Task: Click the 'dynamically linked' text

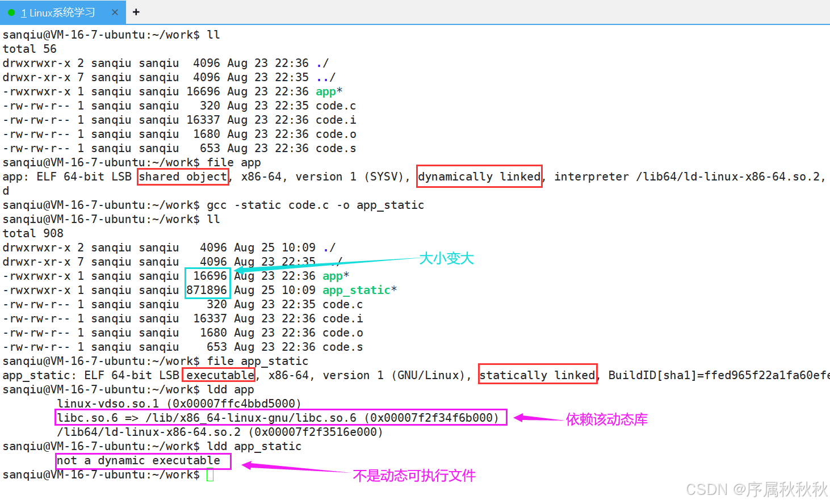Action: [x=479, y=177]
